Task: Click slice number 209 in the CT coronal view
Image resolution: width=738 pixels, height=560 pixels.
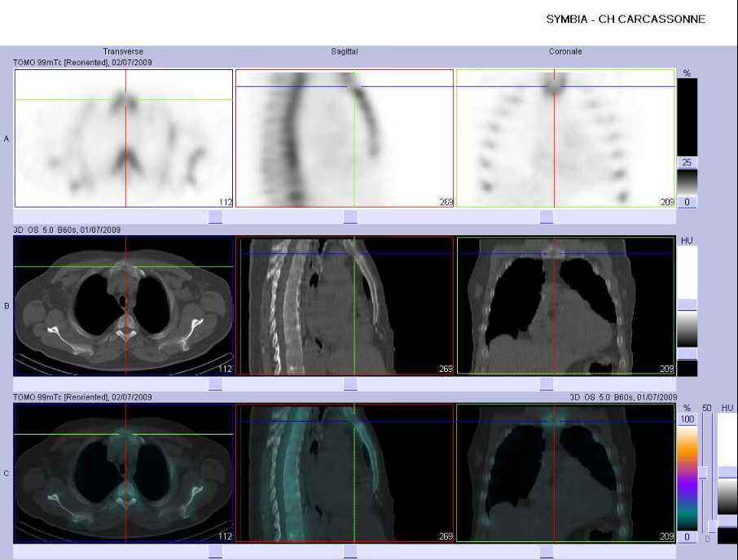Action: pos(667,369)
